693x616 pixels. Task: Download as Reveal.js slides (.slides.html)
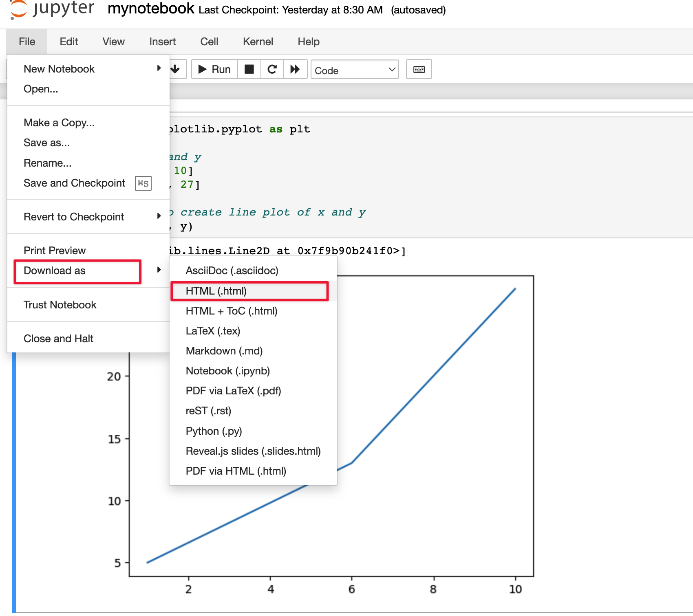click(253, 451)
